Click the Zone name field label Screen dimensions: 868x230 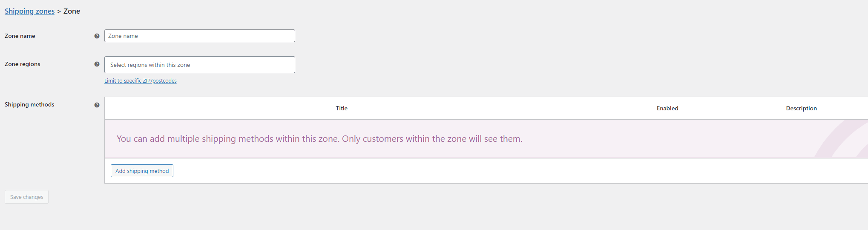(20, 36)
